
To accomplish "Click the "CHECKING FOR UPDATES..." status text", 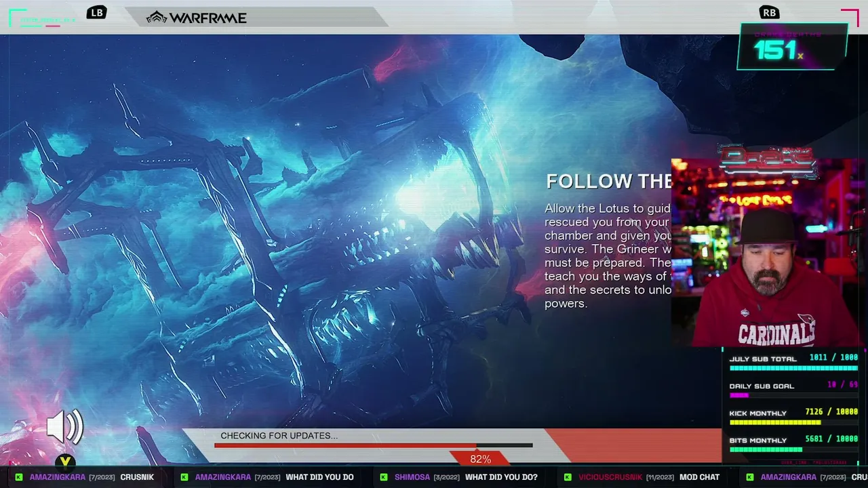I will (279, 436).
